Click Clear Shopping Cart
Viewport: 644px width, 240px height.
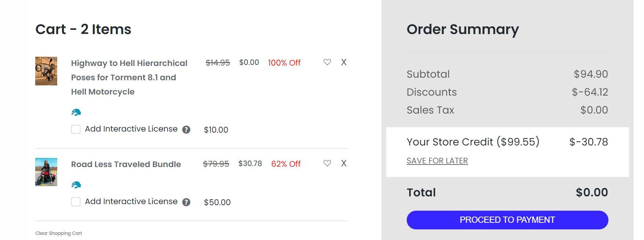pos(59,233)
